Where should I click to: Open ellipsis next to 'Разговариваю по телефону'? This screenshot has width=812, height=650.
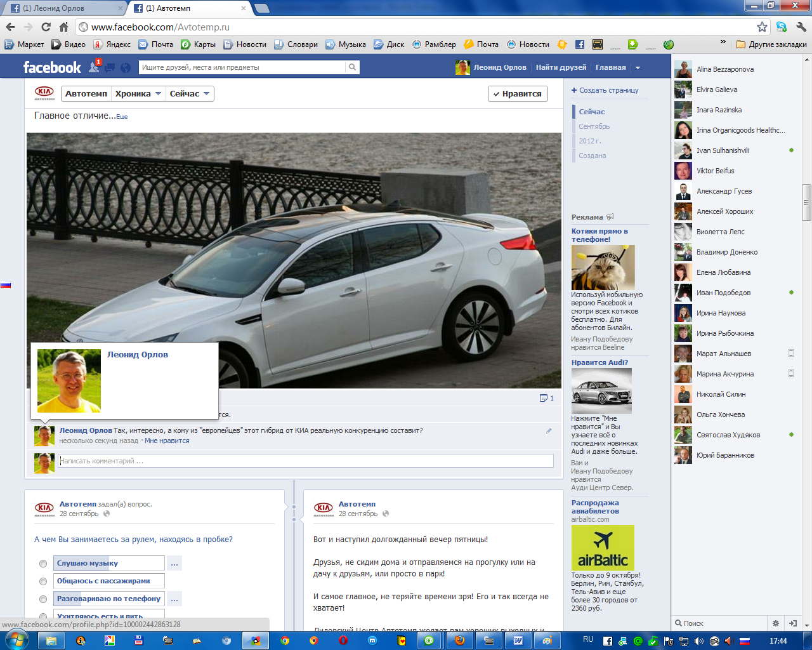174,599
